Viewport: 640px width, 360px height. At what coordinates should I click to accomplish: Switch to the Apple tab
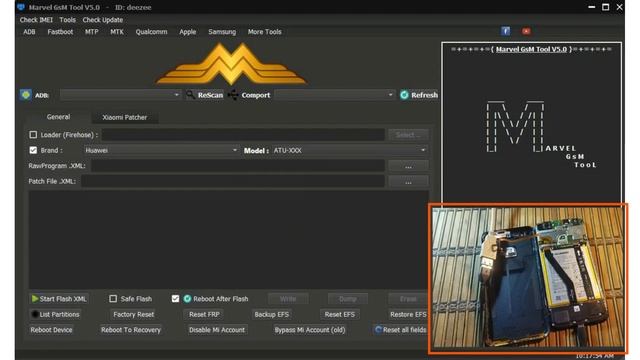tap(187, 31)
